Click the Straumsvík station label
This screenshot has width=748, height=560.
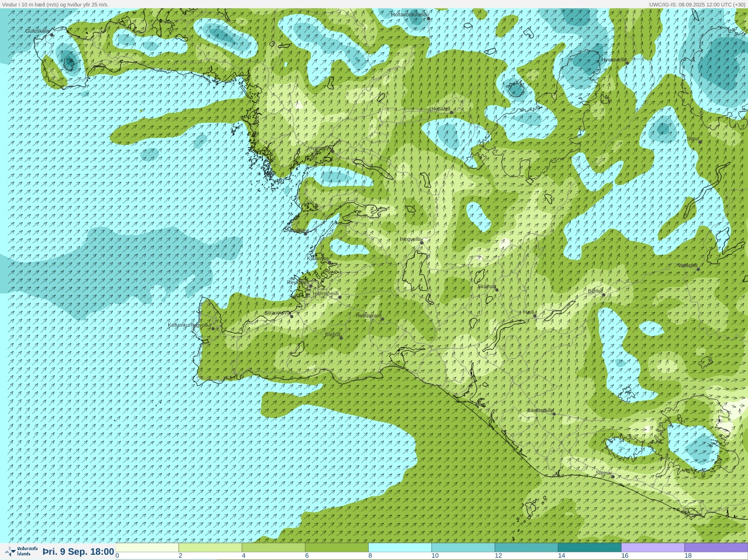(x=278, y=313)
